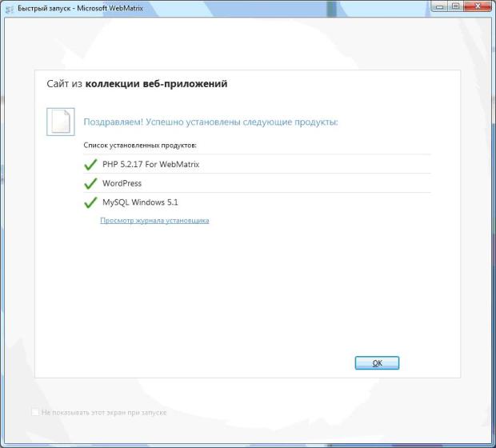Select the PHP 5.2.17 For WebMatrix entry

[x=151, y=164]
